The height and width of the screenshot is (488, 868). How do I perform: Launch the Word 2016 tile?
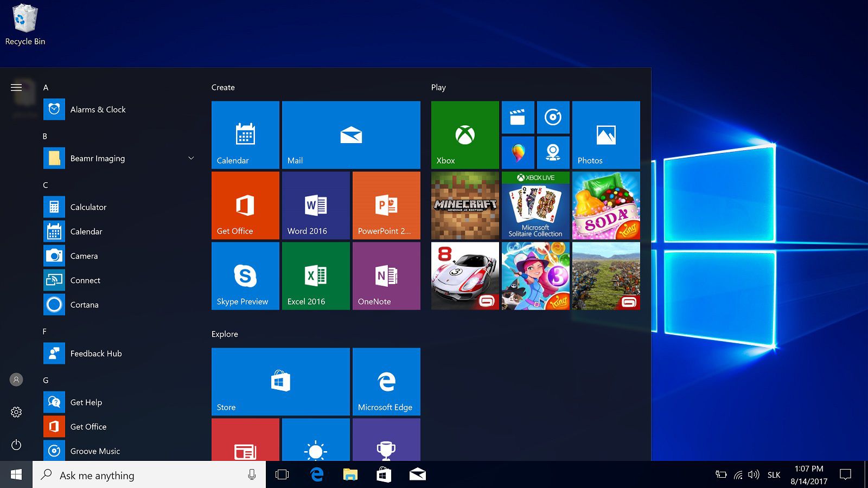point(316,206)
